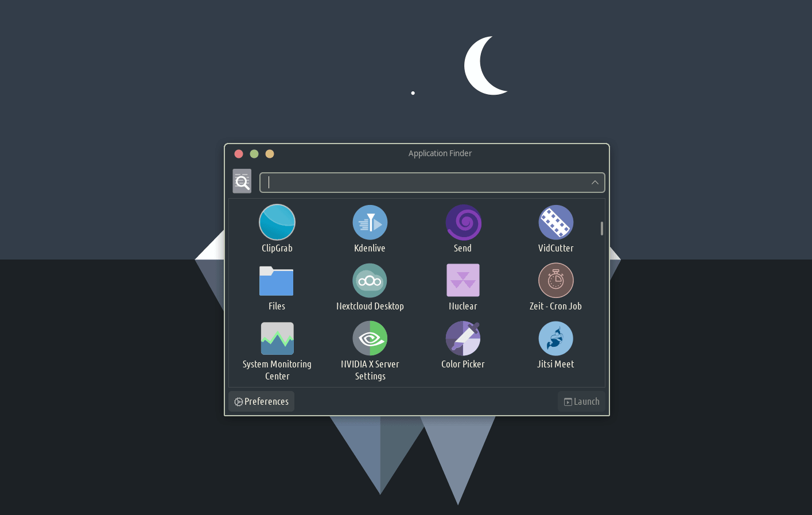Click the "Kdenlive" label text
The width and height of the screenshot is (812, 515).
click(370, 248)
